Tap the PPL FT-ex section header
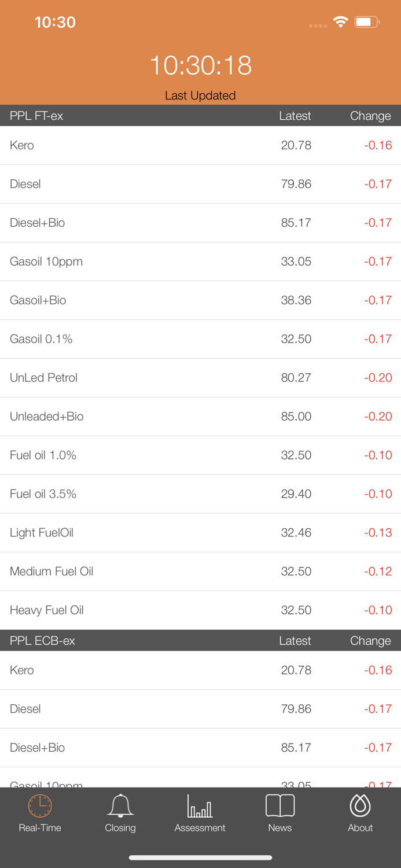The width and height of the screenshot is (401, 868). tap(36, 116)
